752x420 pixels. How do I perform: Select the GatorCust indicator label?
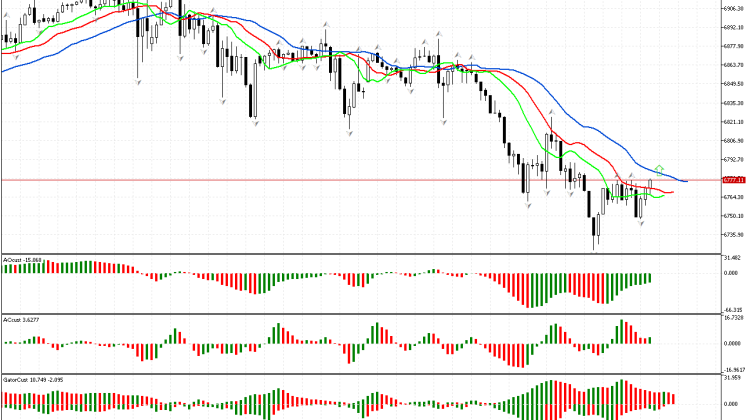point(27,380)
